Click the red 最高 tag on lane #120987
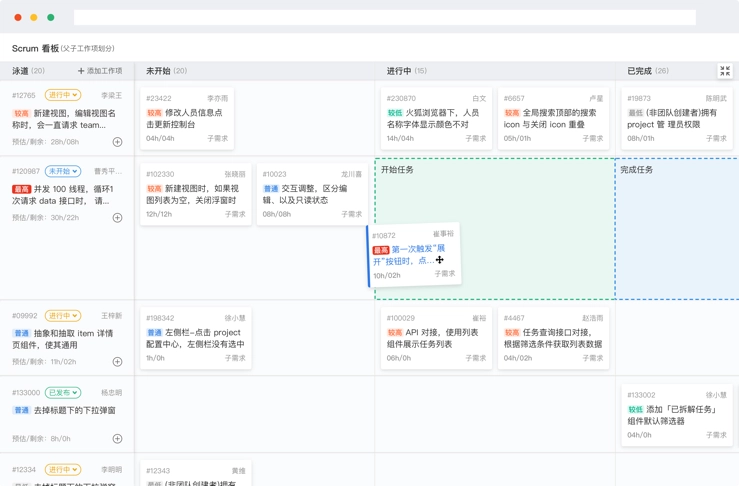 pyautogui.click(x=21, y=189)
